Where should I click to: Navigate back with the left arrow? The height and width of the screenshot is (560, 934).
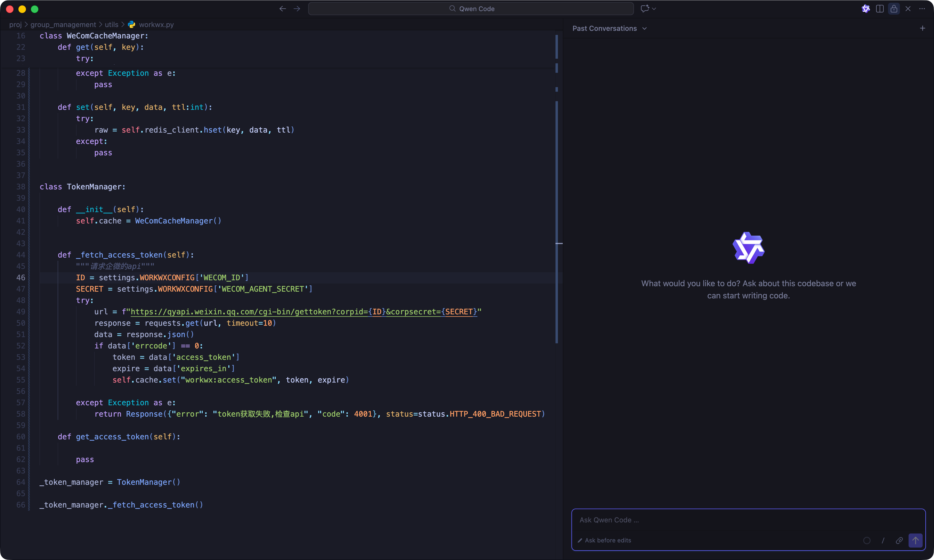[x=282, y=9]
